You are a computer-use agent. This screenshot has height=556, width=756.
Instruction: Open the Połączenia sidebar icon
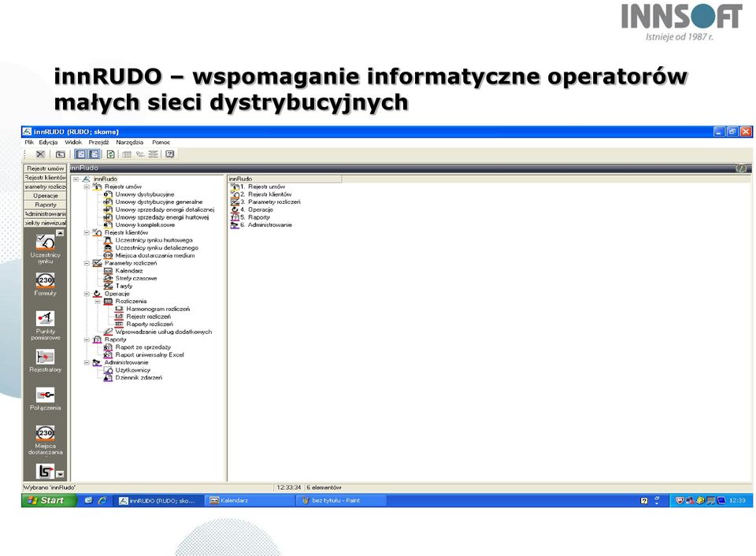tap(46, 398)
